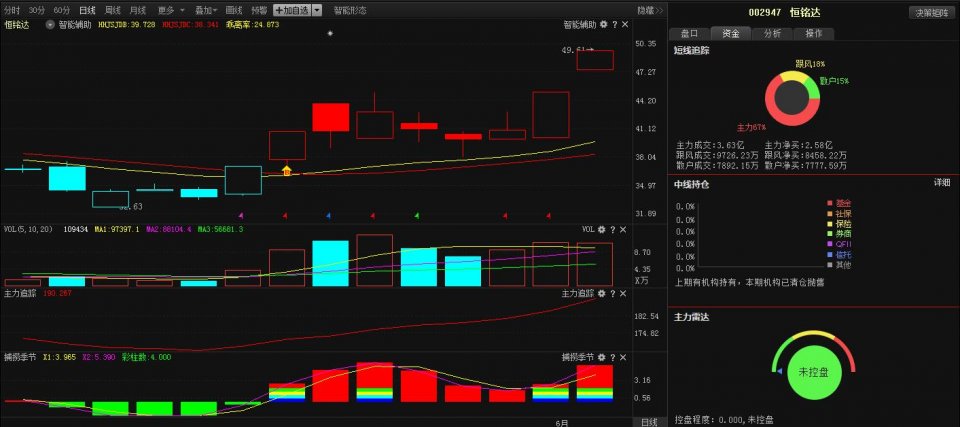This screenshot has height=427, width=960.
Task: Click the 散户15% label on donut
Action: tap(834, 81)
